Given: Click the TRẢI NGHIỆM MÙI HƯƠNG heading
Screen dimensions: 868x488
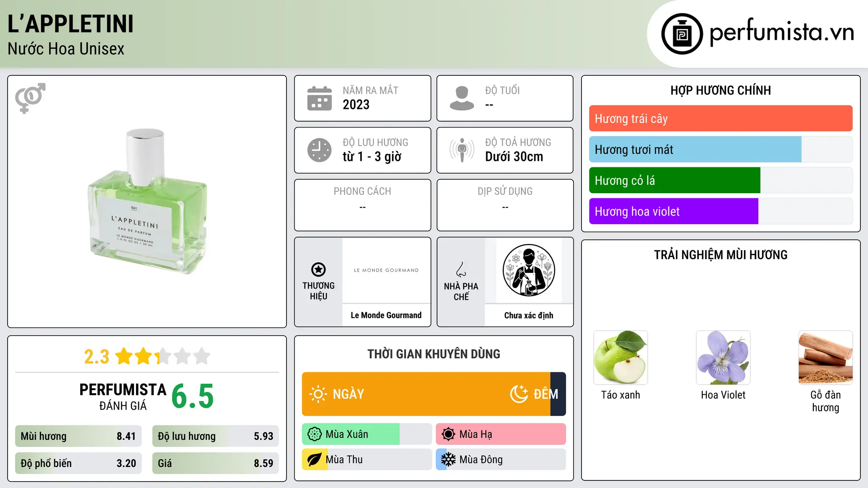Looking at the screenshot, I should click(721, 255).
